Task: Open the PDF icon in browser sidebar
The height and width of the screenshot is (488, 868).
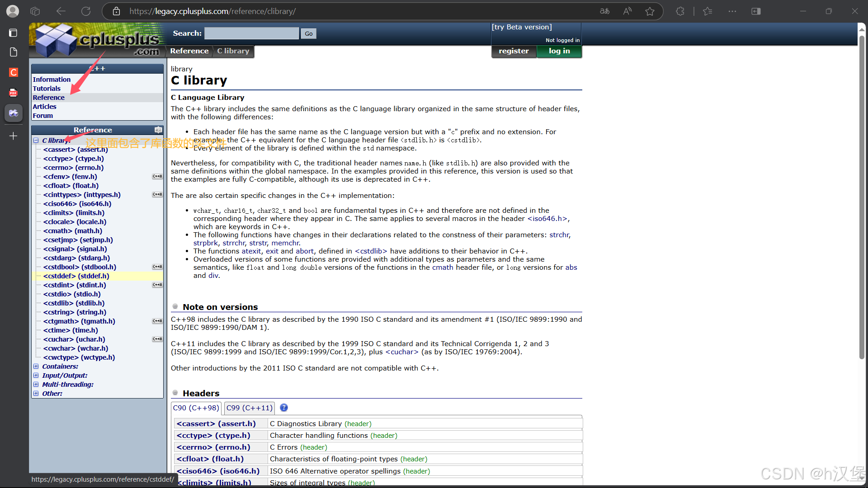Action: click(x=14, y=93)
